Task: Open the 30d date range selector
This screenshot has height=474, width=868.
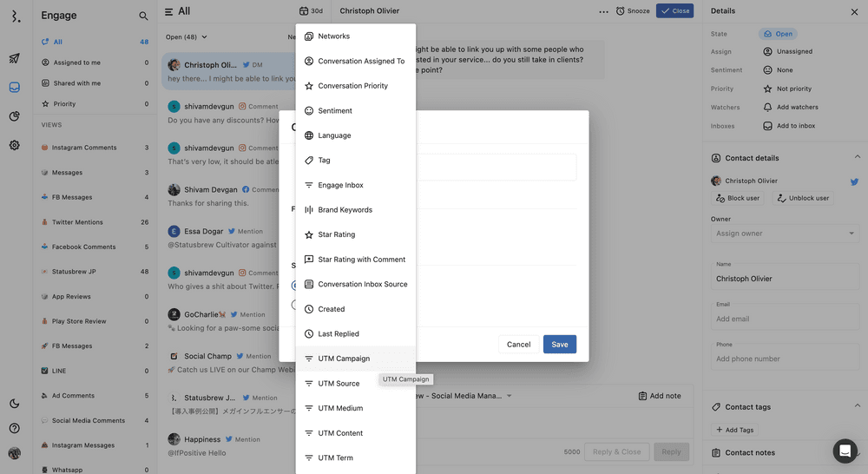Action: (x=311, y=11)
